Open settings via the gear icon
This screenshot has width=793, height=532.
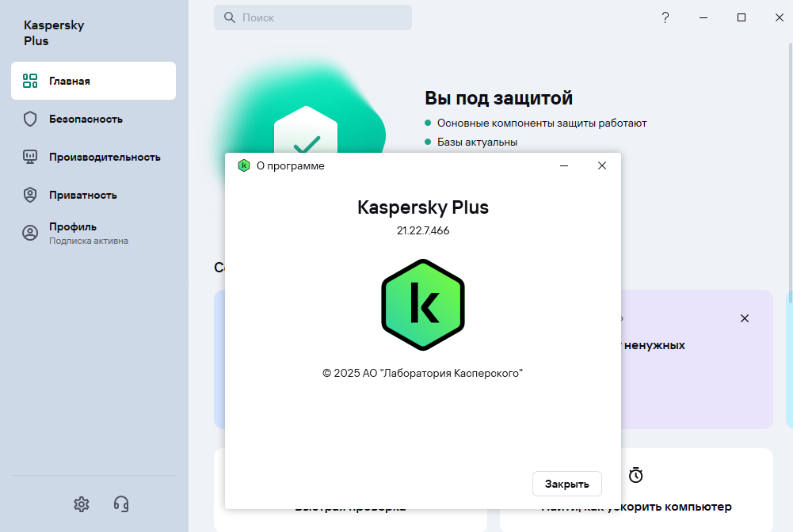coord(82,503)
